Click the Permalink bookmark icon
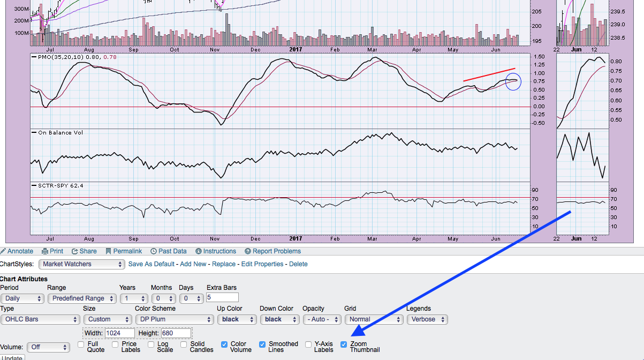The height and width of the screenshot is (360, 644). tap(108, 251)
